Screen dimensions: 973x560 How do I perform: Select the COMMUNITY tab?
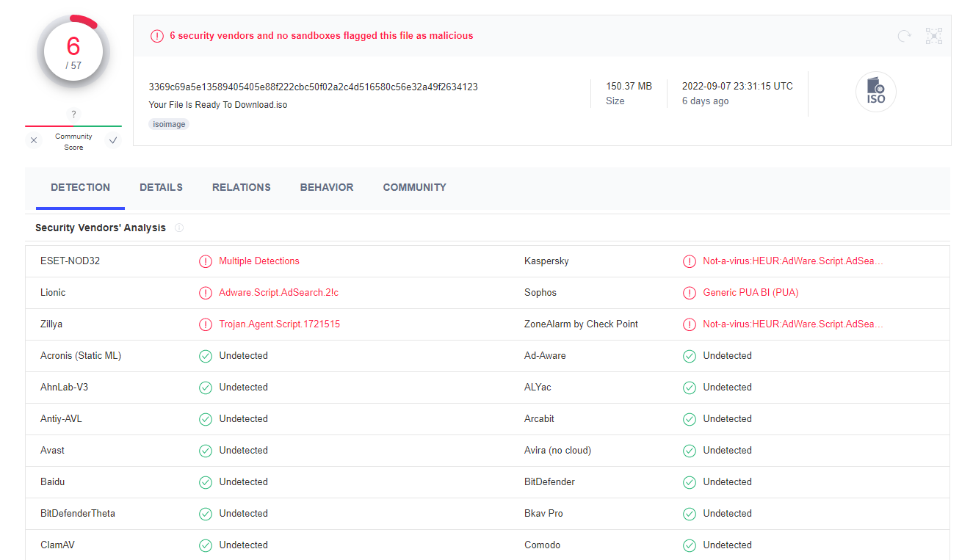pos(414,188)
